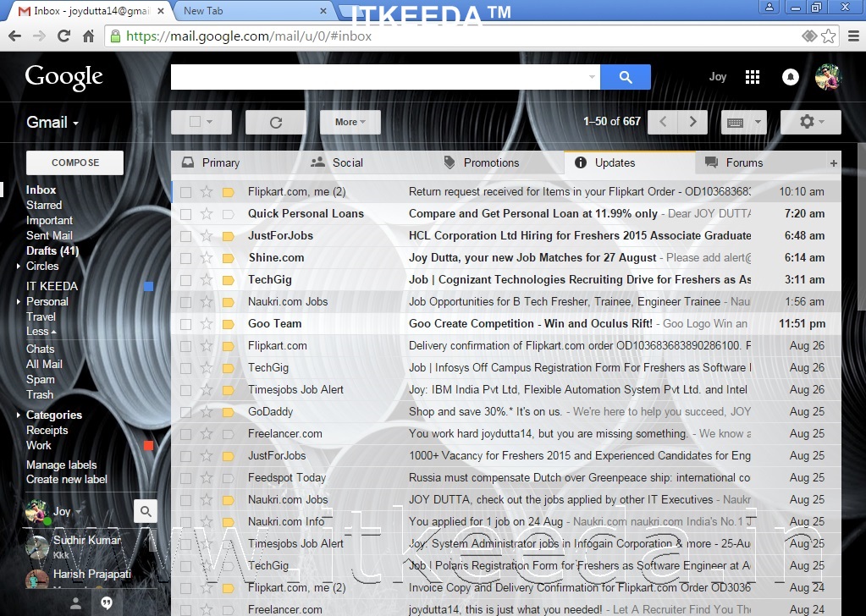Select checkbox for Flipkart.com Aug 26 email

click(185, 346)
